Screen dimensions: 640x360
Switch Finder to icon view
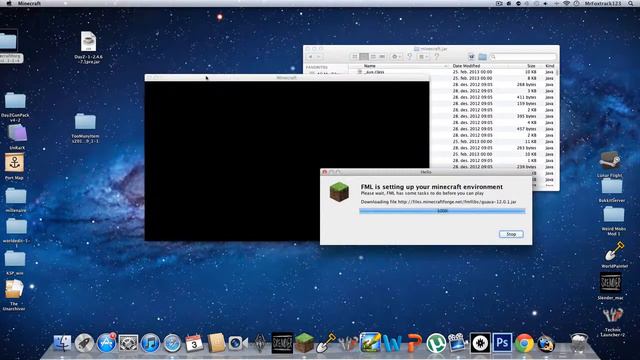click(x=355, y=57)
